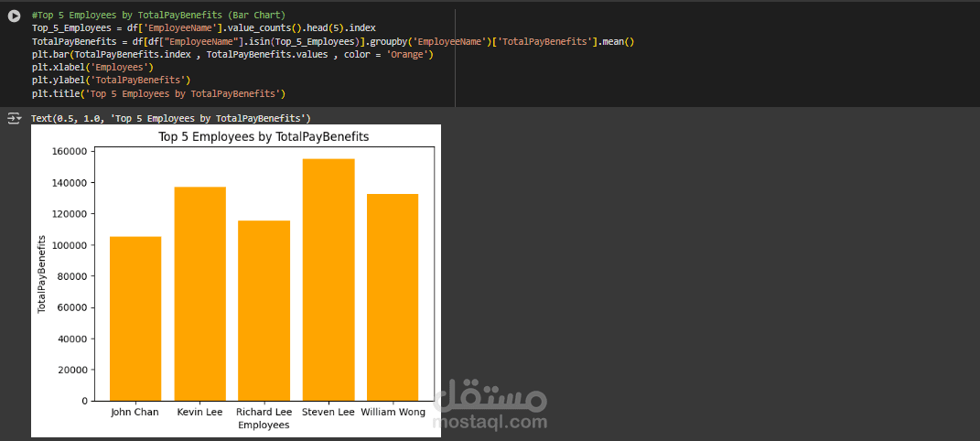The width and height of the screenshot is (980, 441).
Task: Click the tallest bar for Steven Lee
Action: (x=328, y=279)
